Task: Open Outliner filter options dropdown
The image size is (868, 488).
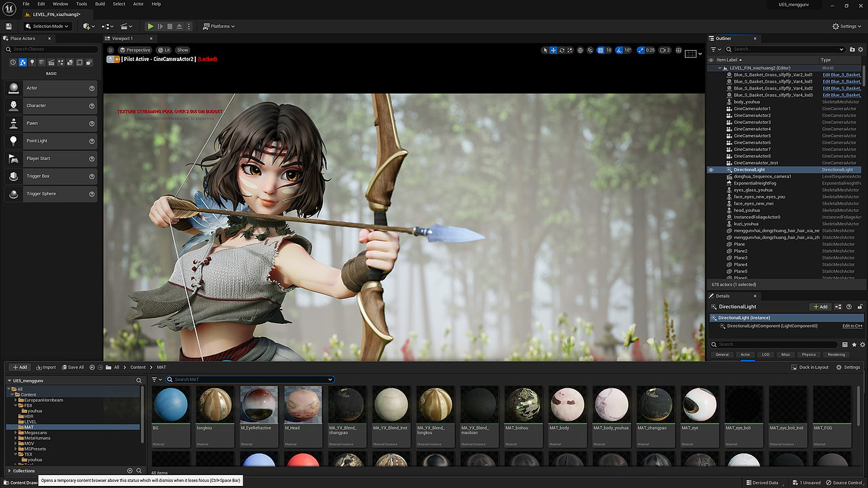Action: coord(715,49)
